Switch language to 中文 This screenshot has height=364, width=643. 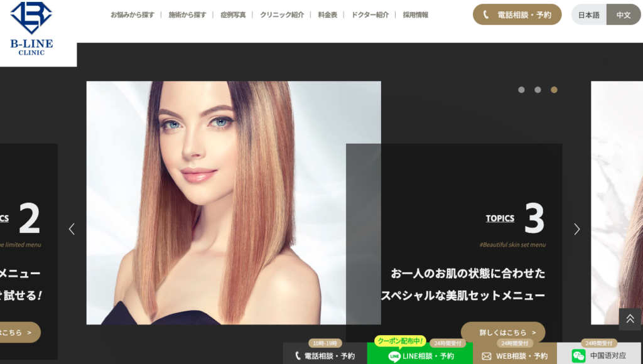pyautogui.click(x=624, y=15)
